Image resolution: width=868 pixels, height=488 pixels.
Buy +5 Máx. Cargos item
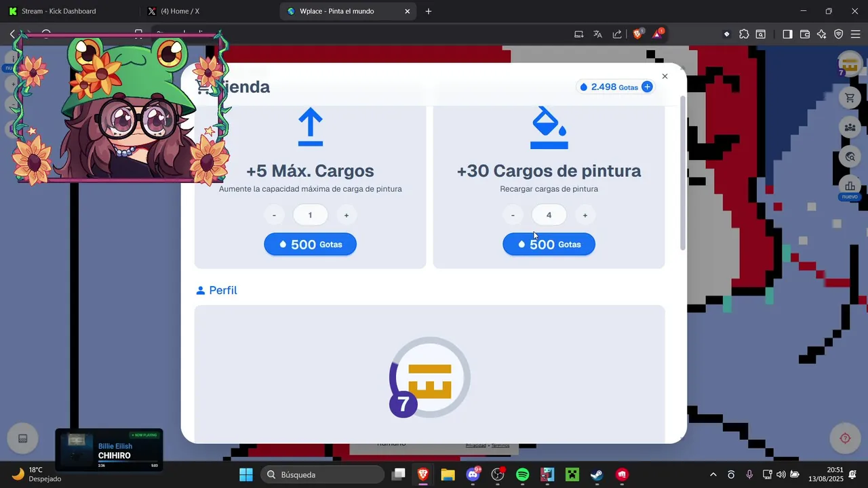click(x=310, y=244)
